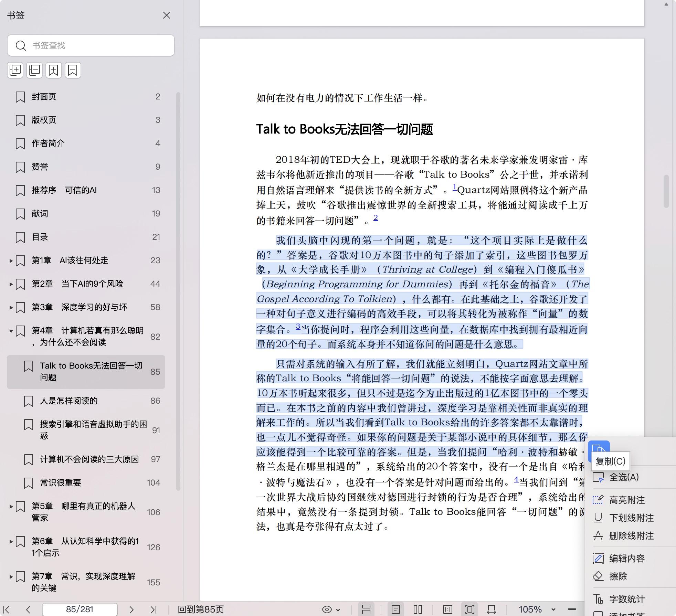
Task: Go to next page arrow
Action: click(x=131, y=609)
